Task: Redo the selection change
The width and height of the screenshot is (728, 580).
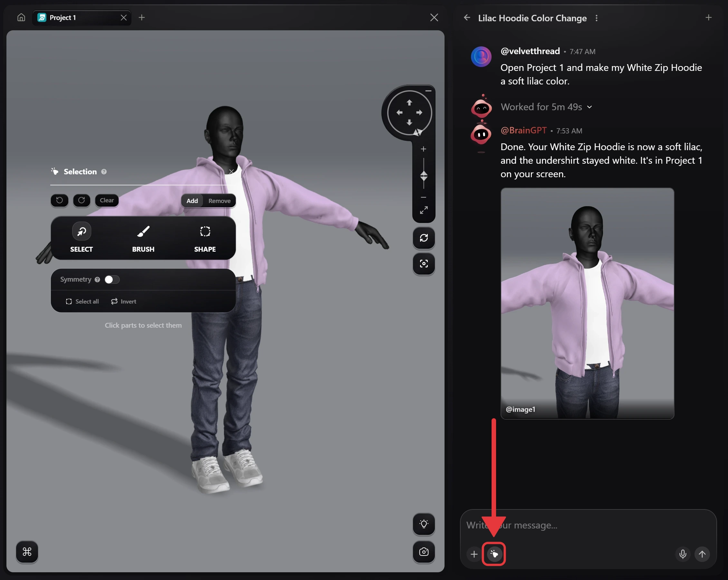Action: click(x=82, y=200)
